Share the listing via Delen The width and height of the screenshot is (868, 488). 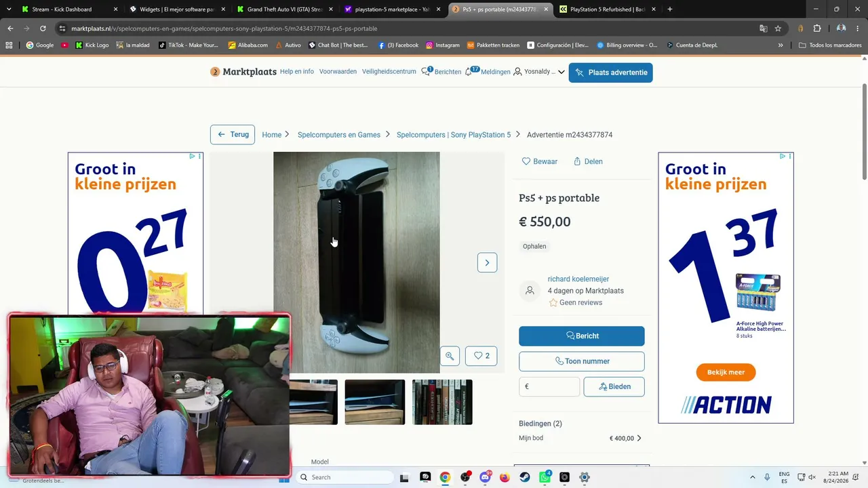(588, 161)
